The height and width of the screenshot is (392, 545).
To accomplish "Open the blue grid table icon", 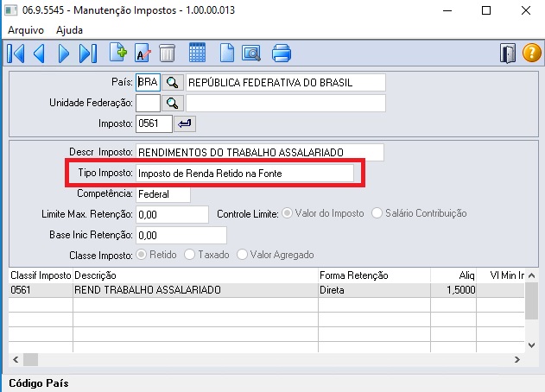I will [x=197, y=53].
